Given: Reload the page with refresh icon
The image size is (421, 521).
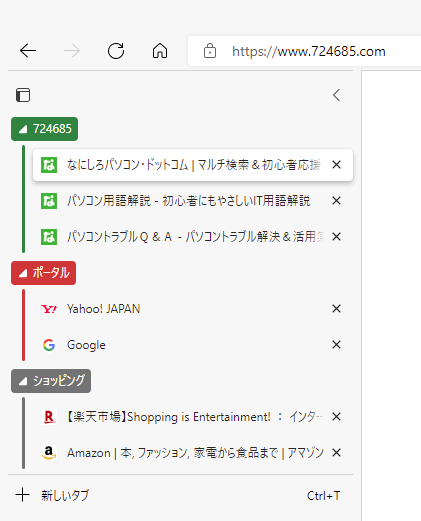Looking at the screenshot, I should click(x=116, y=51).
